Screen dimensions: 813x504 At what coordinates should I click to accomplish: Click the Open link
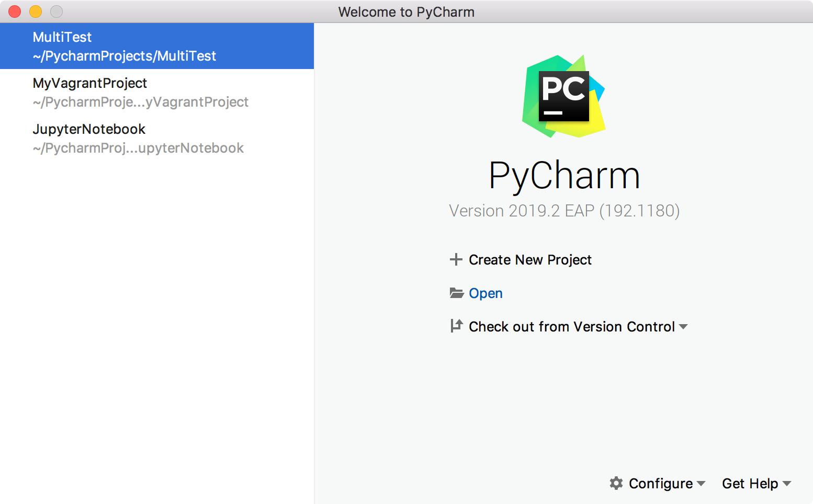point(485,293)
